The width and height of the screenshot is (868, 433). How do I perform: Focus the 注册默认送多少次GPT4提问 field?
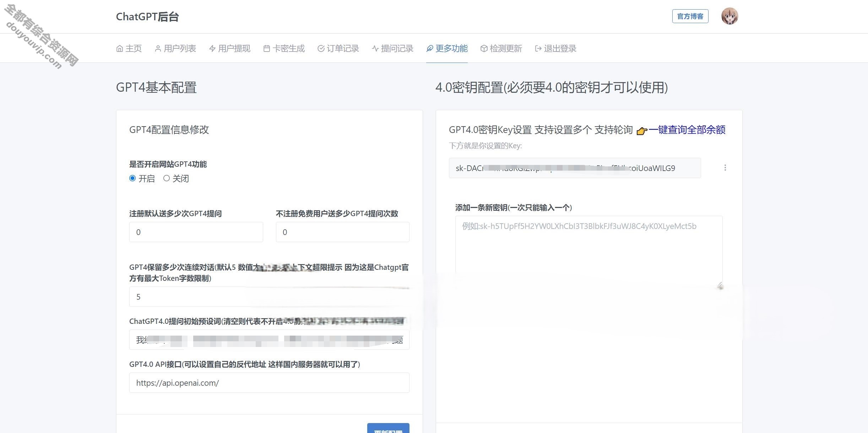pyautogui.click(x=196, y=232)
